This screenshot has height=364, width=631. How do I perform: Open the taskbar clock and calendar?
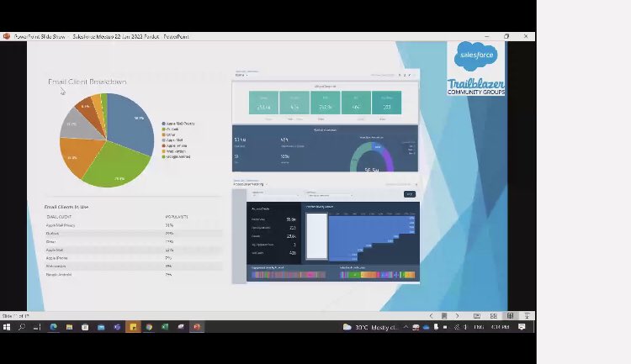pos(501,327)
